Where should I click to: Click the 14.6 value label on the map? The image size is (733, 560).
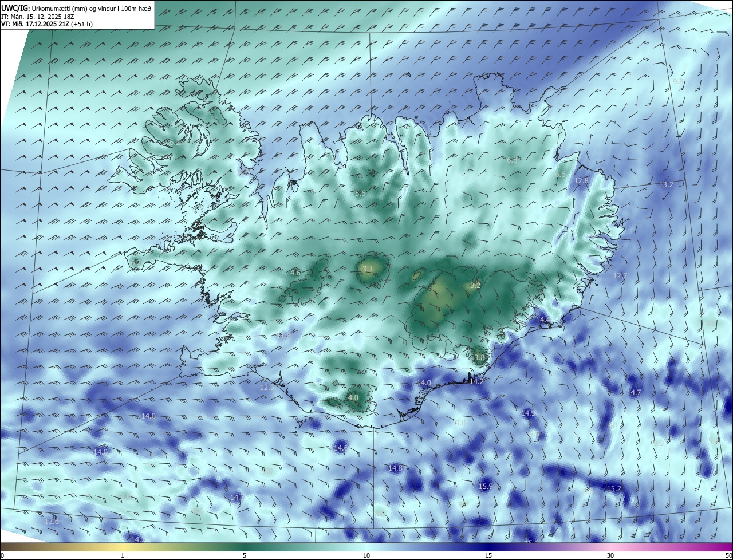pyautogui.click(x=341, y=447)
